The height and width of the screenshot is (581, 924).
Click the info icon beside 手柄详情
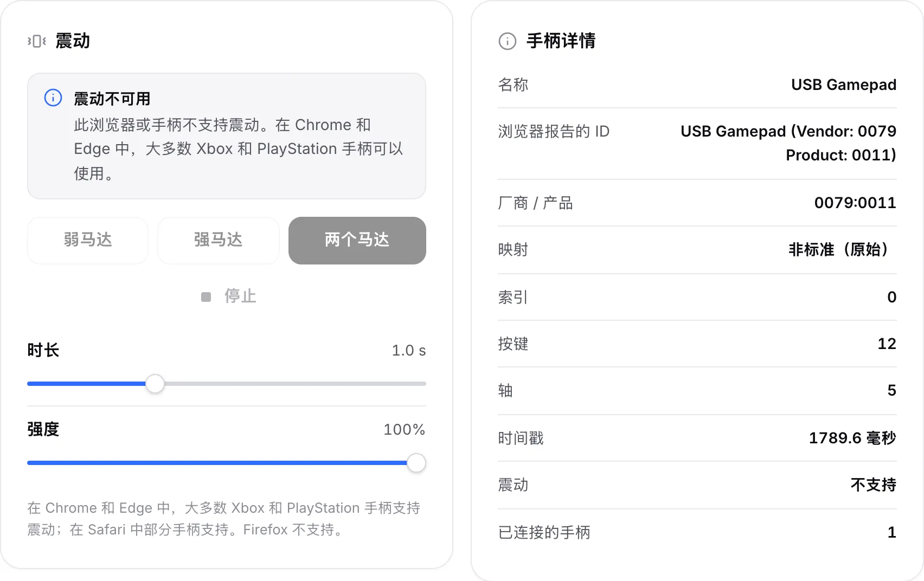tap(508, 41)
